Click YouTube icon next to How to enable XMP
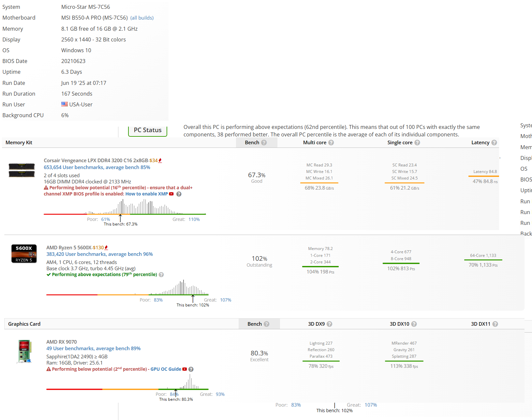The image size is (532, 420). coord(171,194)
